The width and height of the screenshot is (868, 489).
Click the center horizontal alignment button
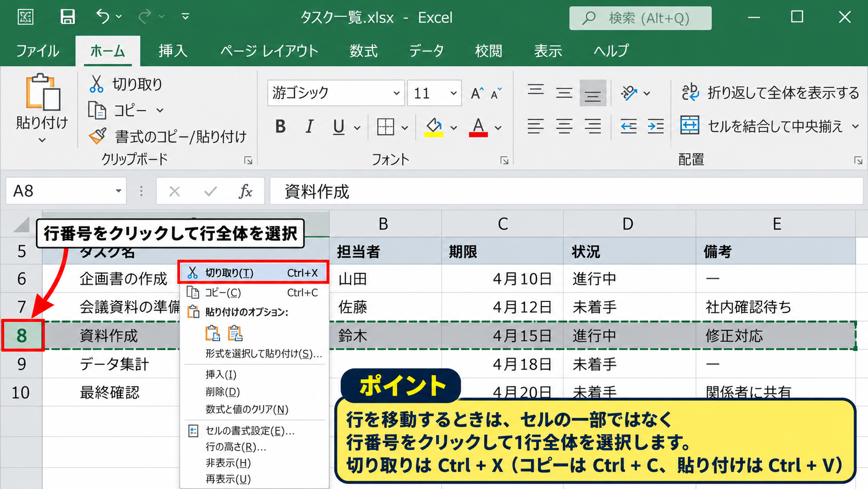(564, 126)
